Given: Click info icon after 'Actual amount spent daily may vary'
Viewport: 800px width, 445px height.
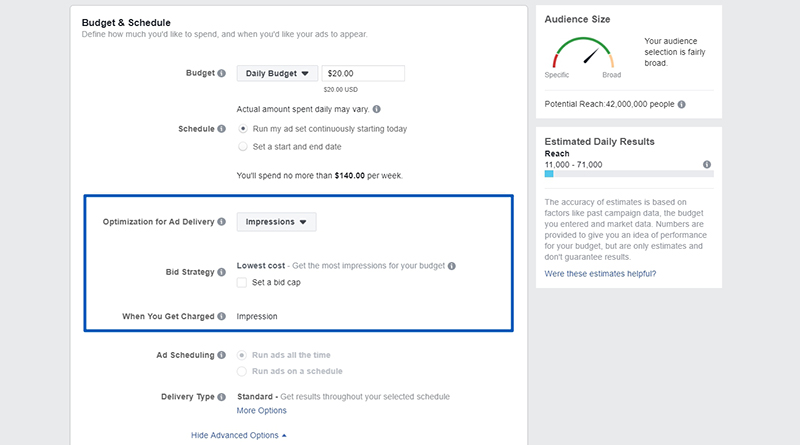Looking at the screenshot, I should tap(377, 109).
